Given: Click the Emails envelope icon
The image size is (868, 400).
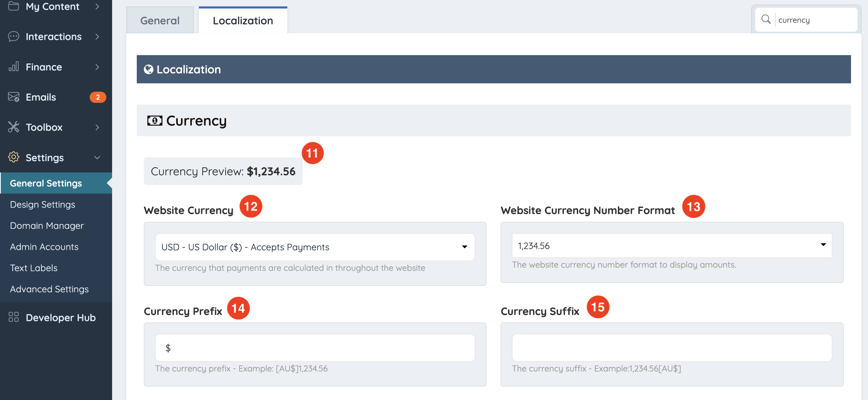Looking at the screenshot, I should 13,97.
